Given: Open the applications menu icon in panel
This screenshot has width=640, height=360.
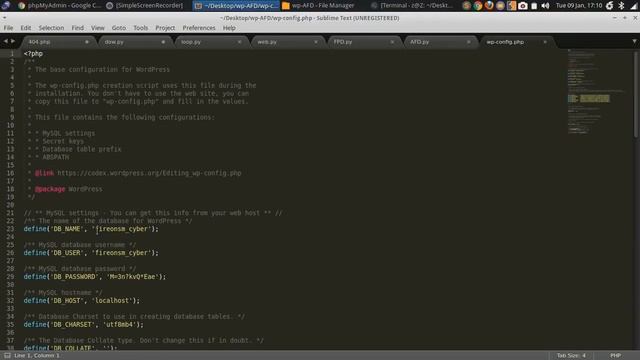Looking at the screenshot, I should pos(6,5).
